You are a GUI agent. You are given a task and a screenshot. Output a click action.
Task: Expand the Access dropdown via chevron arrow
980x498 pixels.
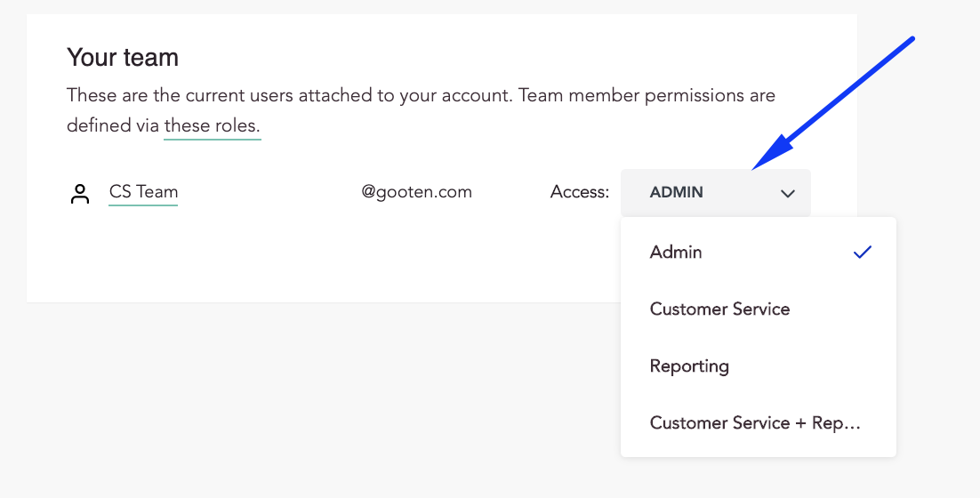pos(787,194)
